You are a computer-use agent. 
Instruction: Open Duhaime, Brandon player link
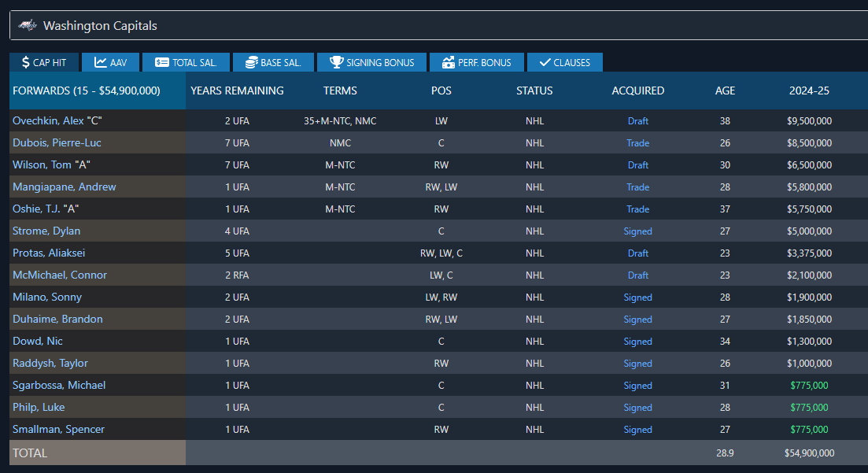(57, 319)
